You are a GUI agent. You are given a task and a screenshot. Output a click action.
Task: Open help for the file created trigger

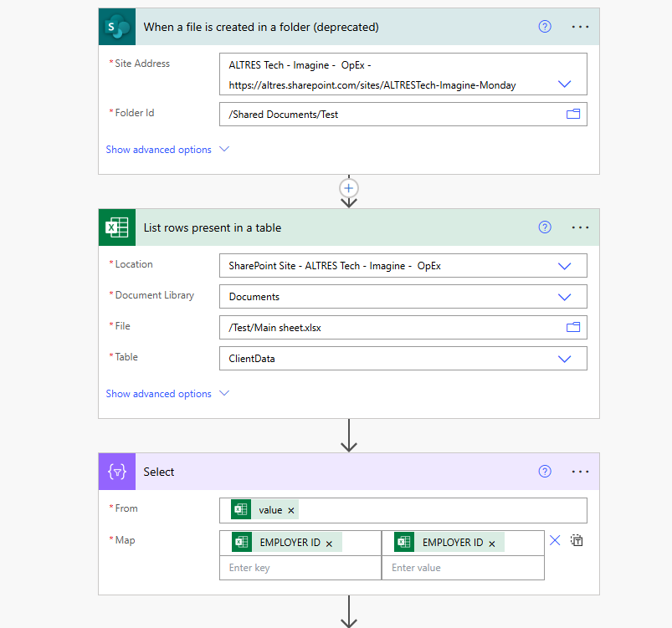tap(545, 27)
